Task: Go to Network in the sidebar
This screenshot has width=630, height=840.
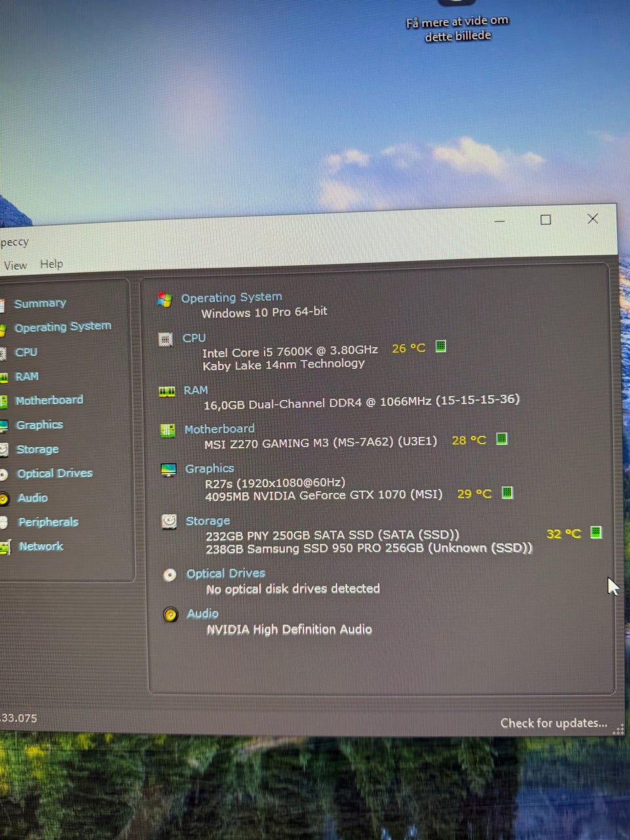Action: coord(41,546)
